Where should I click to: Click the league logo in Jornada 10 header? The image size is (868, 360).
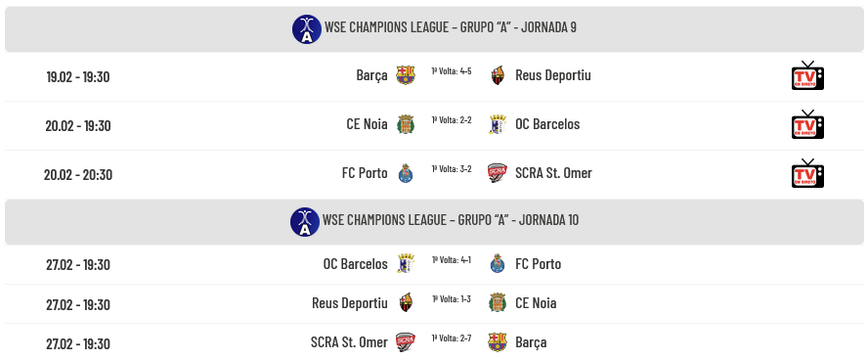click(x=305, y=222)
